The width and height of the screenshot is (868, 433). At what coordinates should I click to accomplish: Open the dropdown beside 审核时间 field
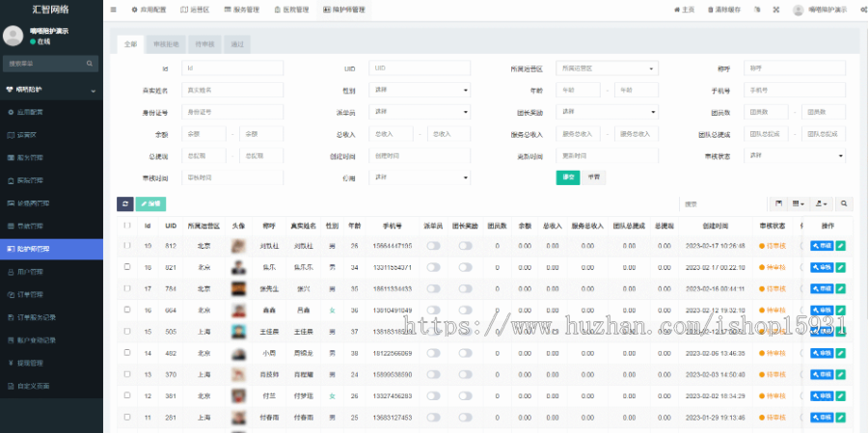pos(420,177)
